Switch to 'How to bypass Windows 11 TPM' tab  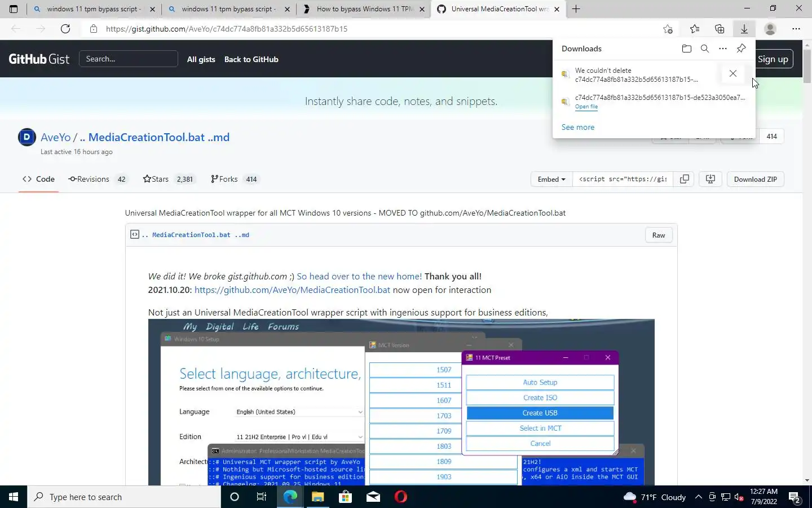click(364, 9)
